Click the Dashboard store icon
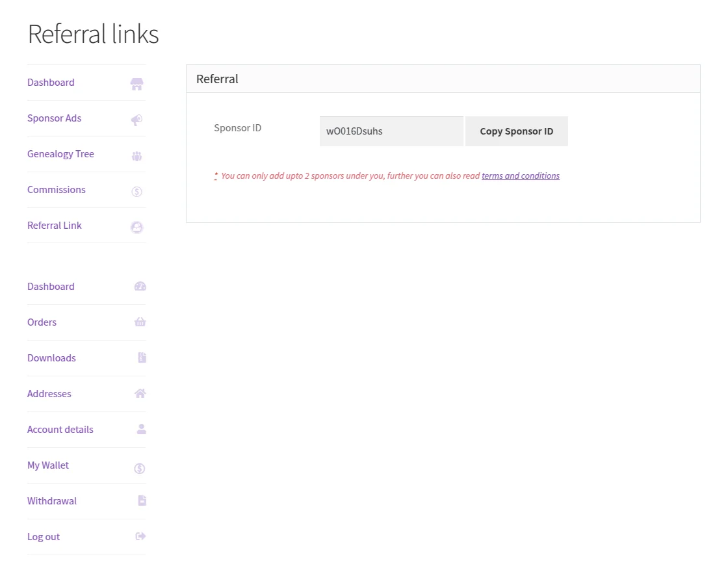The image size is (728, 572). (136, 84)
